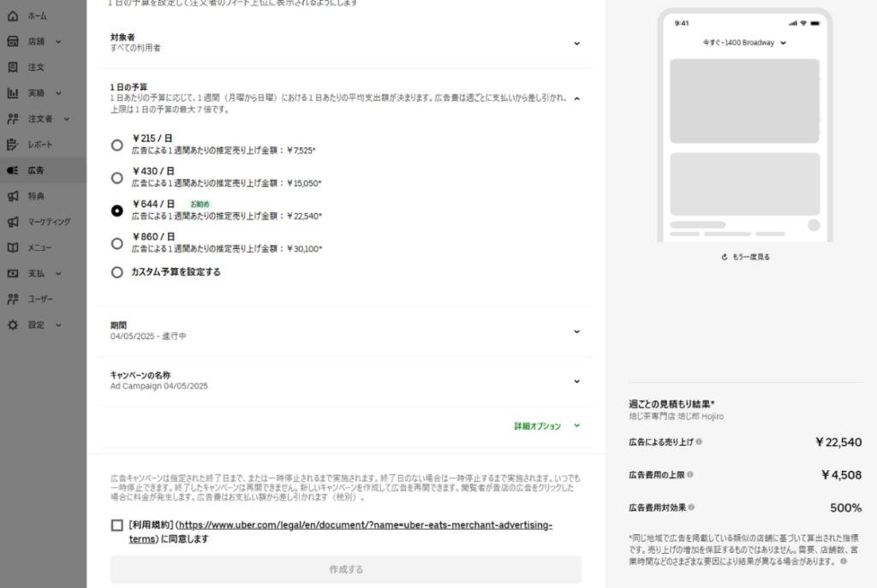This screenshot has width=877, height=588.
Task: Check the 利用規約 agreement checkbox
Action: [x=116, y=525]
